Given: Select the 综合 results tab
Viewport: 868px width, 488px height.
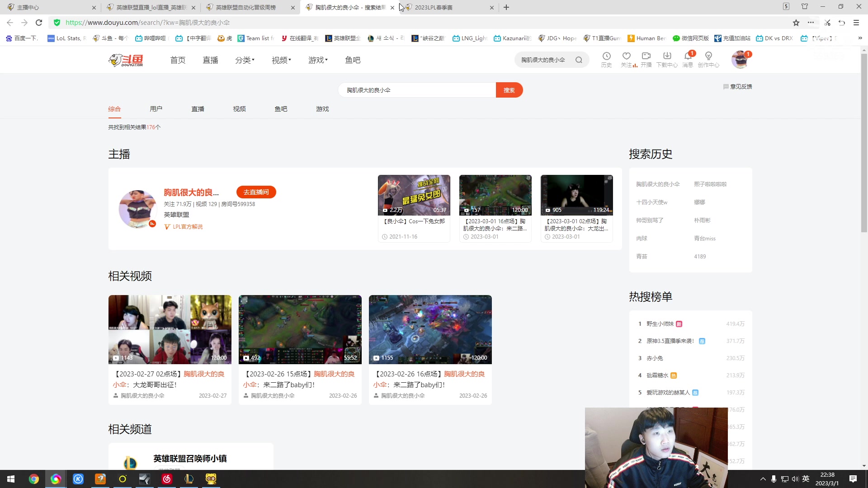Looking at the screenshot, I should (114, 109).
